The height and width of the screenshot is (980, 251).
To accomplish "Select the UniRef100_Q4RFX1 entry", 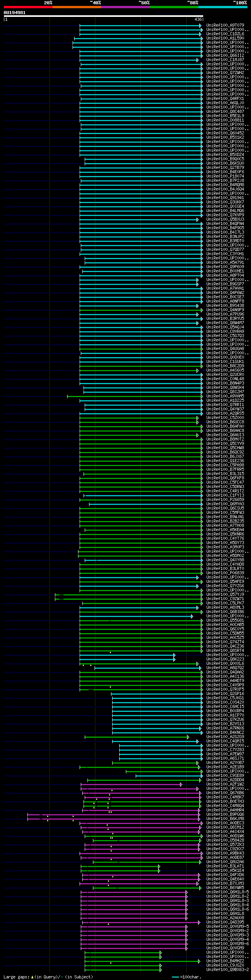I will point(225,99).
